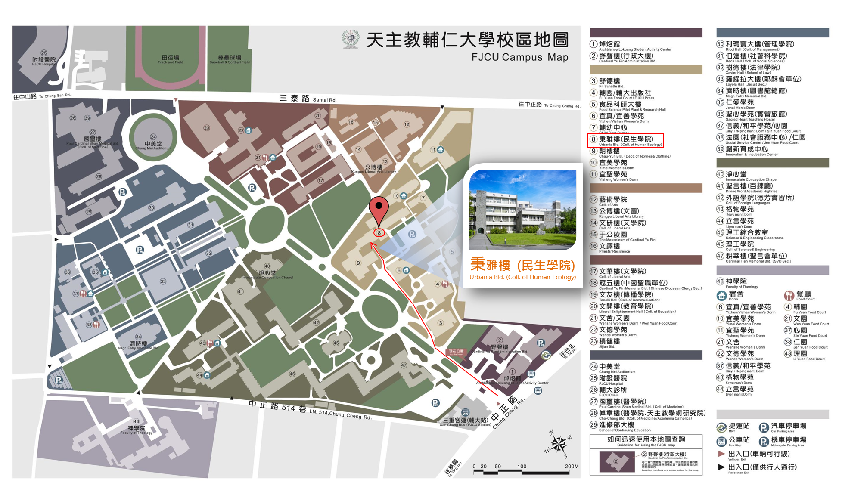Click legend entry 32 樹德樓(法律學院)

[748, 69]
